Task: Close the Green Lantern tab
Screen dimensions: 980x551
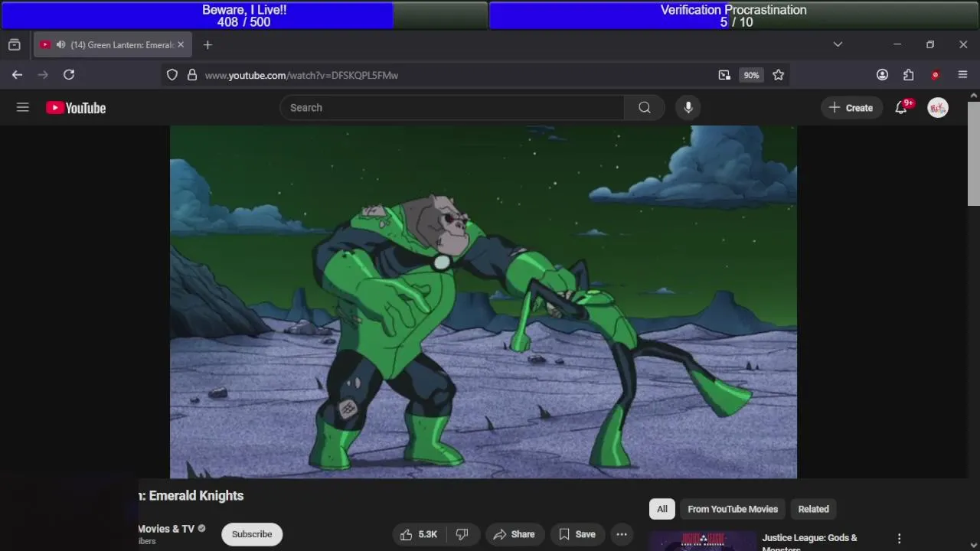Action: [181, 45]
